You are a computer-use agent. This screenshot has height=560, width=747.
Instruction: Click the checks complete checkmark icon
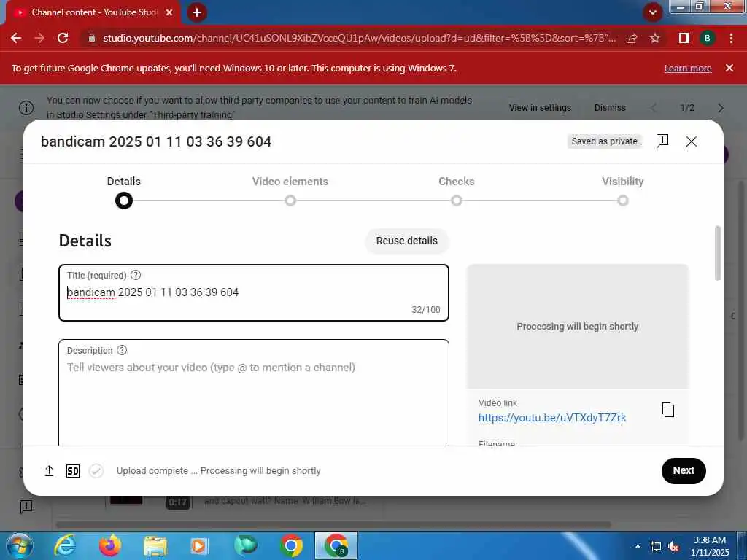coord(96,471)
